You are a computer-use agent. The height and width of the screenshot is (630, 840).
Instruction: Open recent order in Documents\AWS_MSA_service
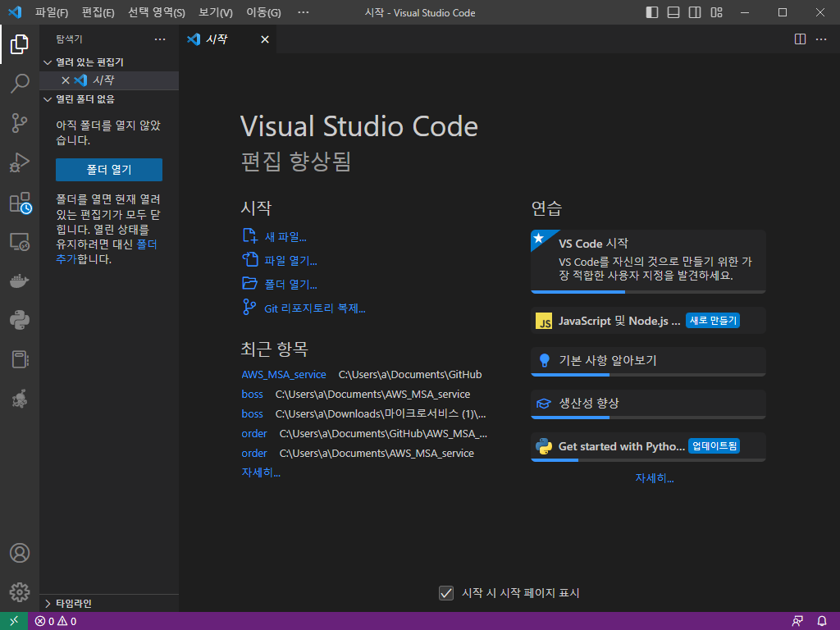(x=254, y=453)
